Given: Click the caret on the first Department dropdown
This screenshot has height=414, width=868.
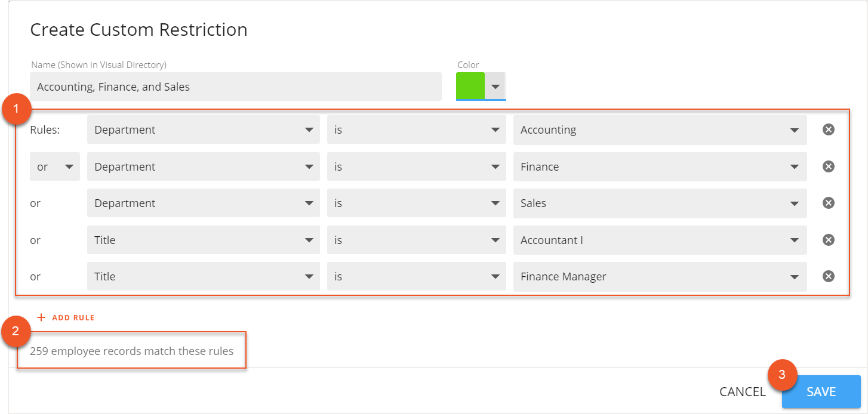Looking at the screenshot, I should click(x=309, y=129).
